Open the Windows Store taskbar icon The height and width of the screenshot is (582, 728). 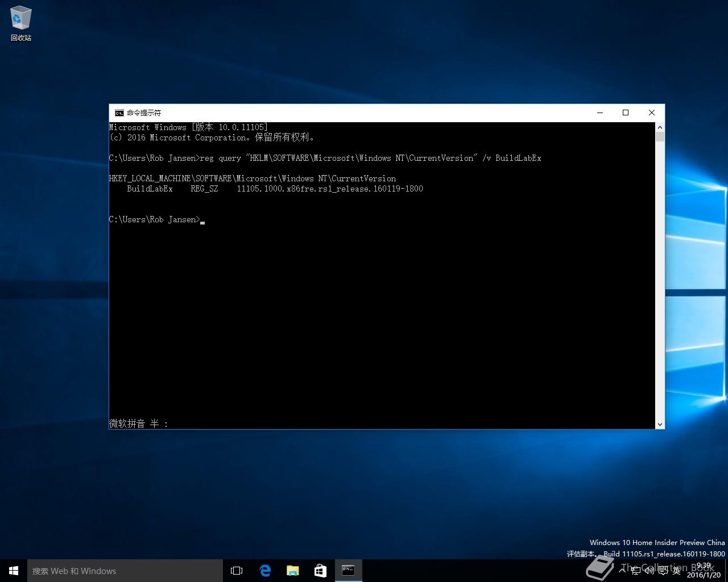[320, 571]
